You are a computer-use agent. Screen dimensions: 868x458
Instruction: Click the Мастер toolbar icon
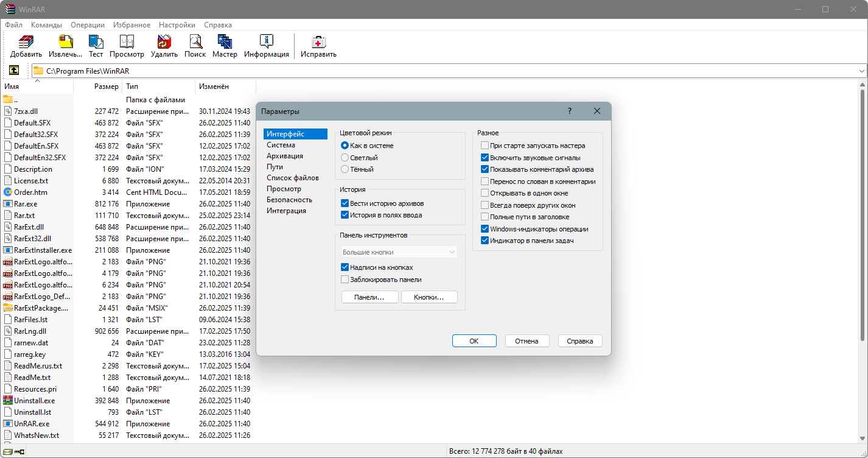(225, 42)
